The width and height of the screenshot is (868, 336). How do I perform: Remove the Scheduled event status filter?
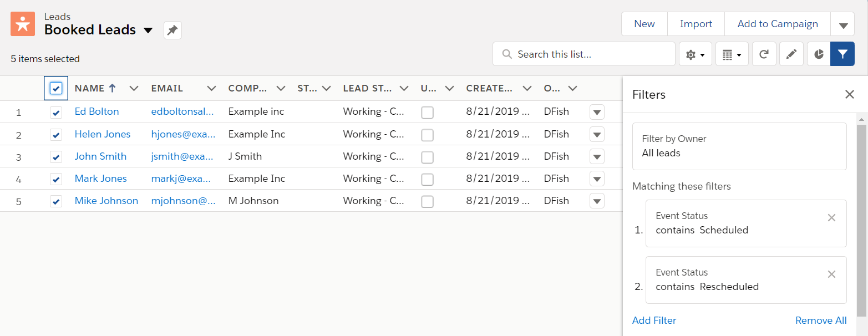pos(831,218)
